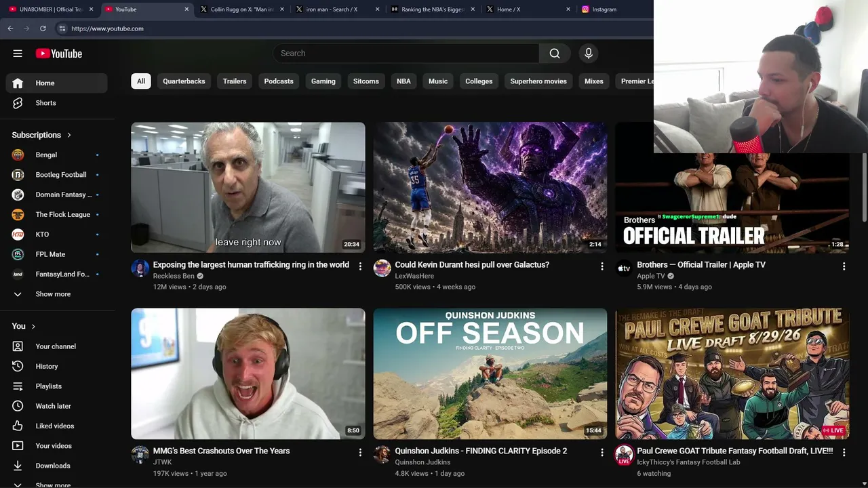This screenshot has height=488, width=868.
Task: Open the YouTube hamburger guide menu
Action: [x=18, y=54]
